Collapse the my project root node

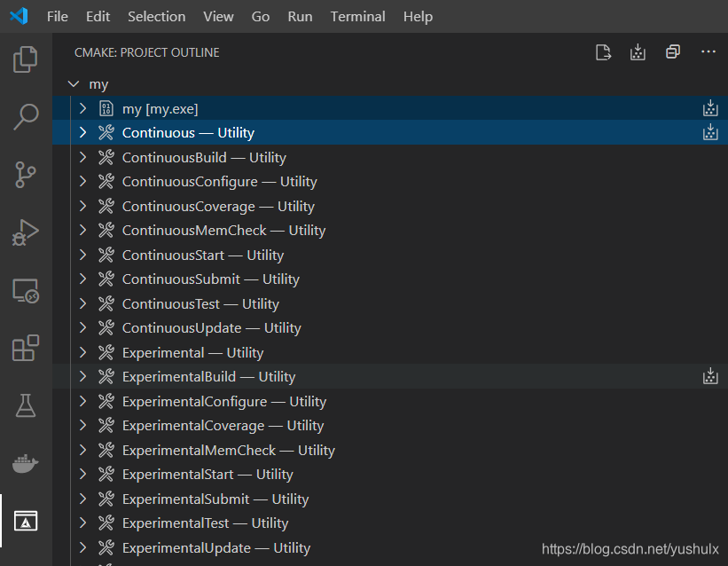(x=74, y=84)
